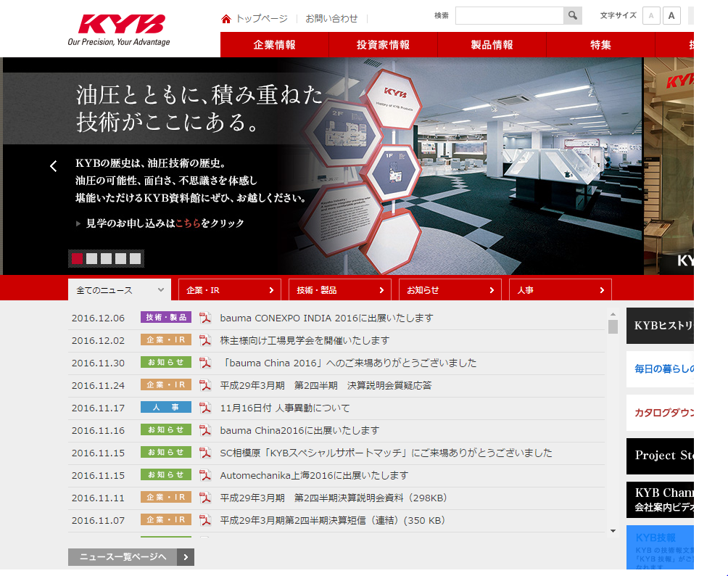Click the お問い合わせ link
This screenshot has height=576, width=728.
point(331,19)
